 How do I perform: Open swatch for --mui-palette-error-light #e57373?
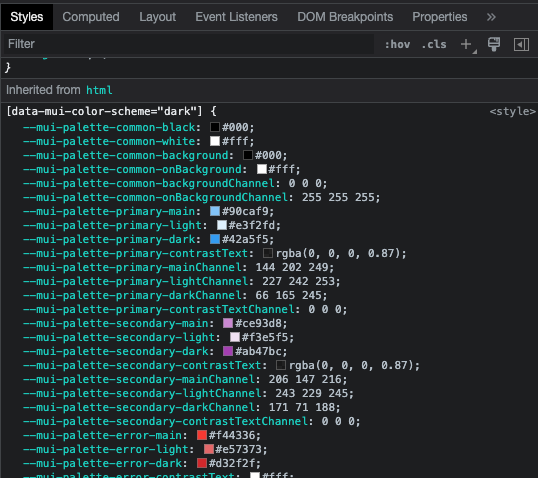click(x=209, y=449)
